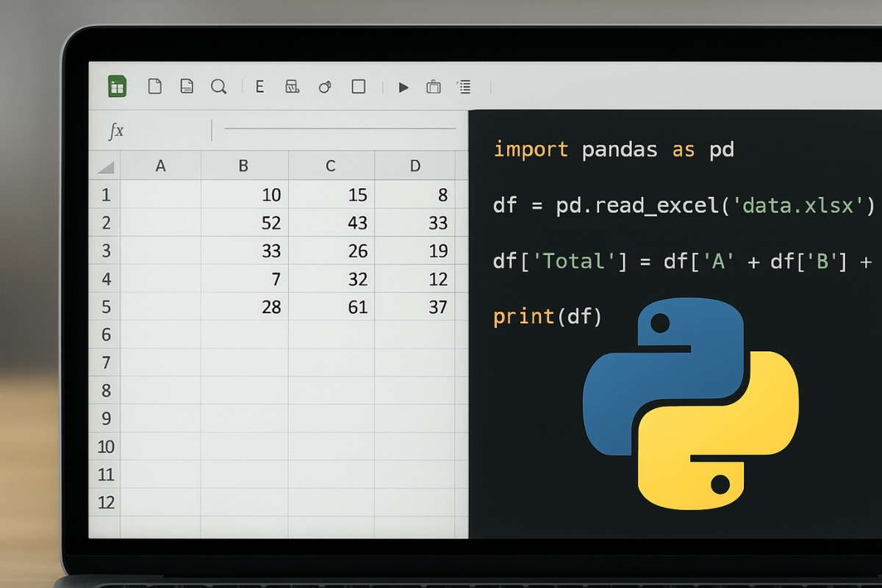Click the fx formula symbol

pos(116,130)
